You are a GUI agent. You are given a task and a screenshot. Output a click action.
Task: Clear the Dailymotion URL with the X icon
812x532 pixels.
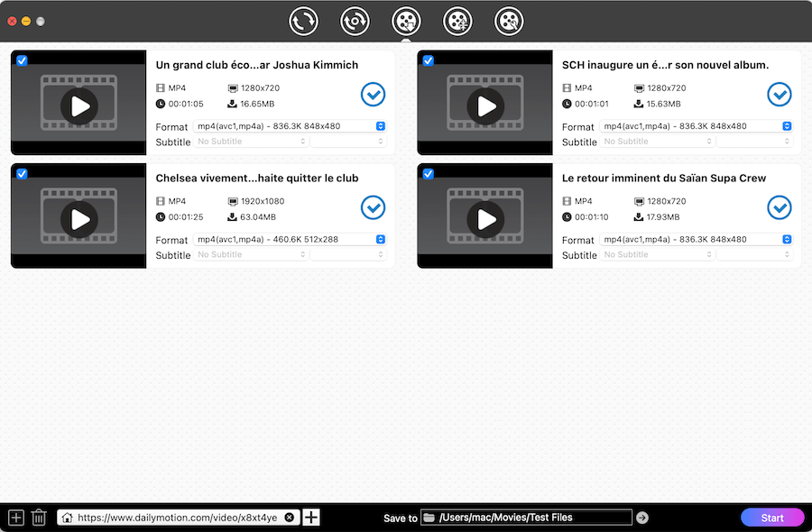click(x=289, y=517)
